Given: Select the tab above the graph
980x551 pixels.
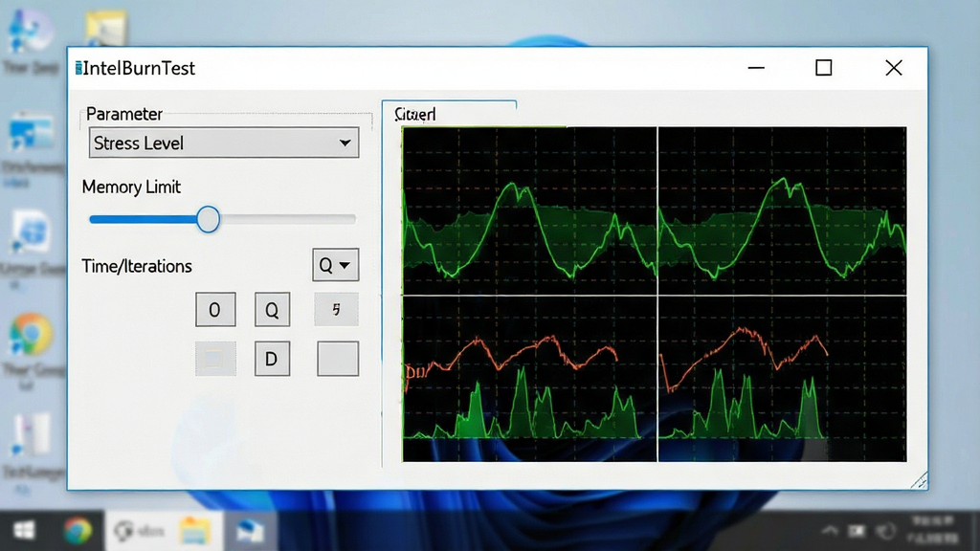Looking at the screenshot, I should 449,114.
